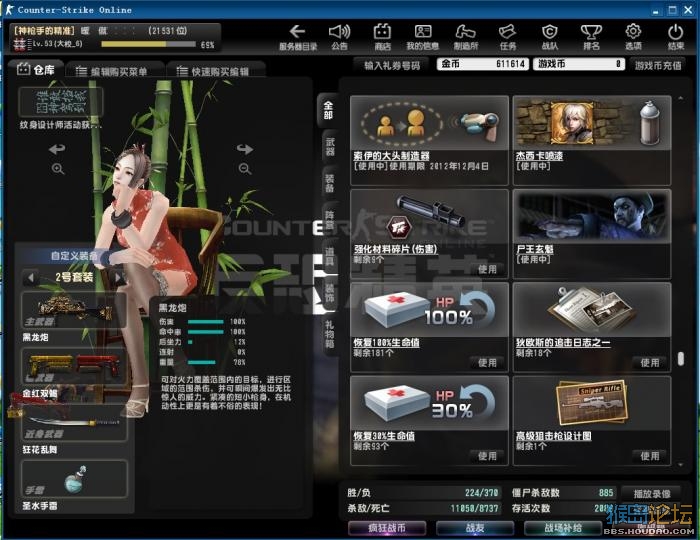The image size is (700, 540).
Task: Click the level experience progress bar
Action: click(x=148, y=44)
